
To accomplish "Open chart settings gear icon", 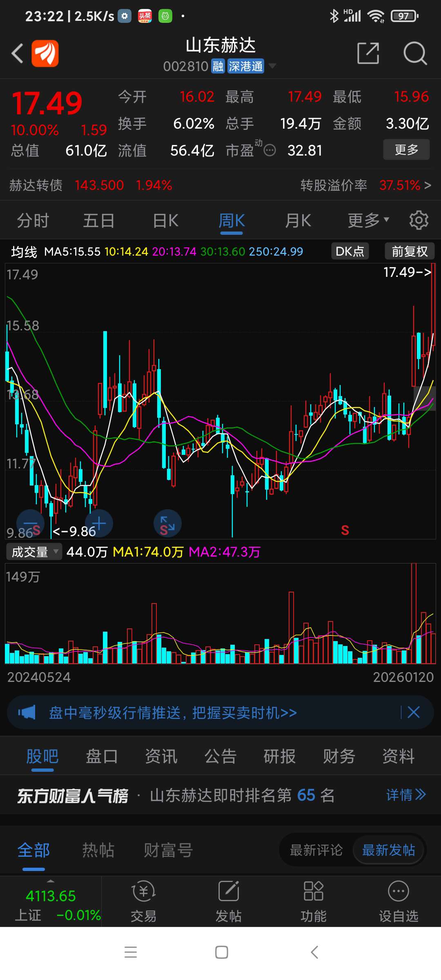I will click(419, 220).
